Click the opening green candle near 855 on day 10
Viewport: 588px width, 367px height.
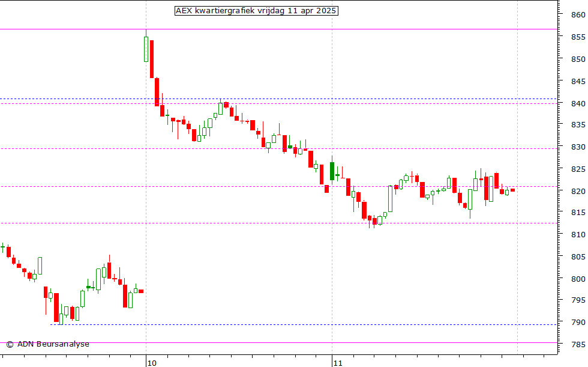146,49
